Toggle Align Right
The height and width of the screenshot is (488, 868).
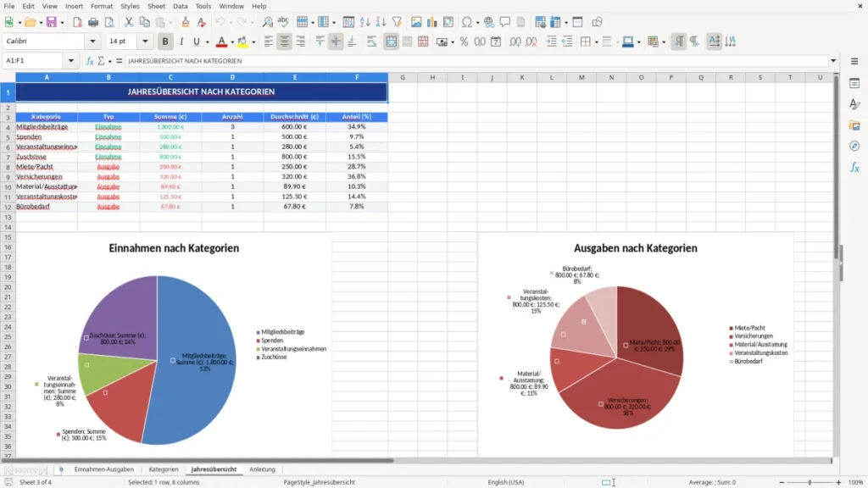(x=301, y=42)
